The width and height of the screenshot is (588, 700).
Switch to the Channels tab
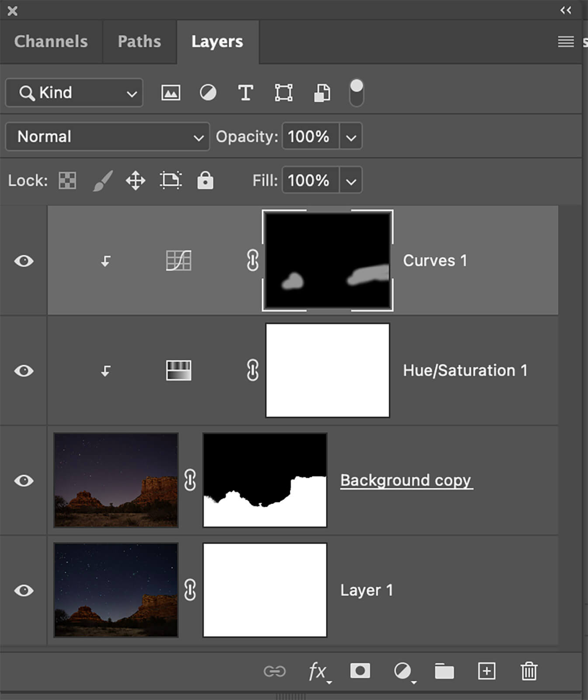pyautogui.click(x=51, y=42)
